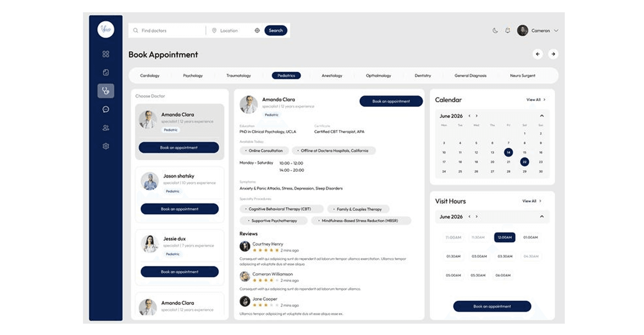Open the patients people icon in sidebar

click(x=106, y=128)
